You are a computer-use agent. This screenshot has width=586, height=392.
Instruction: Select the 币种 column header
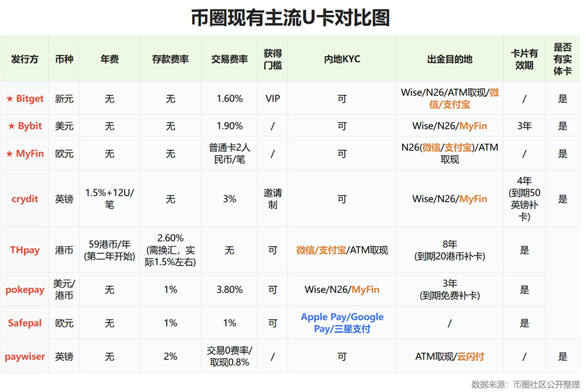point(65,59)
